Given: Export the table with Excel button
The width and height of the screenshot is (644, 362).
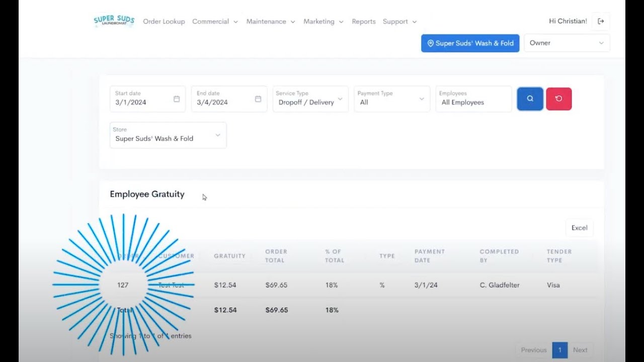Looking at the screenshot, I should point(579,228).
